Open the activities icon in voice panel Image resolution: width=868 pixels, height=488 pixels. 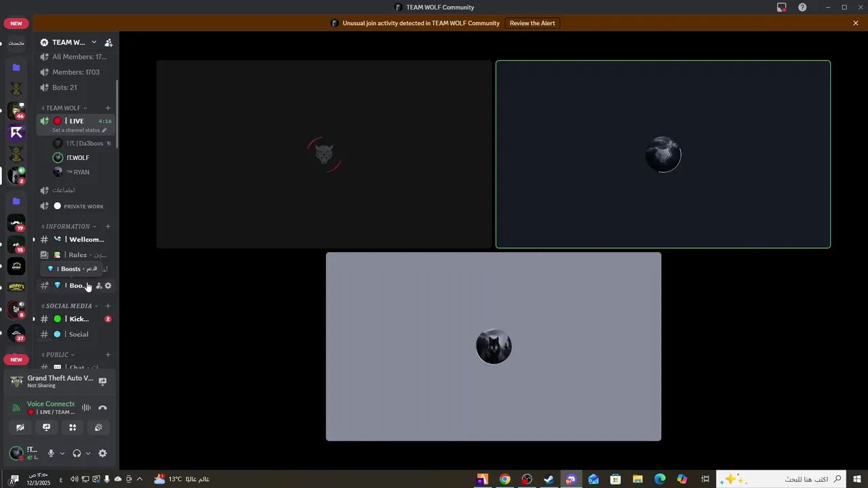click(73, 427)
